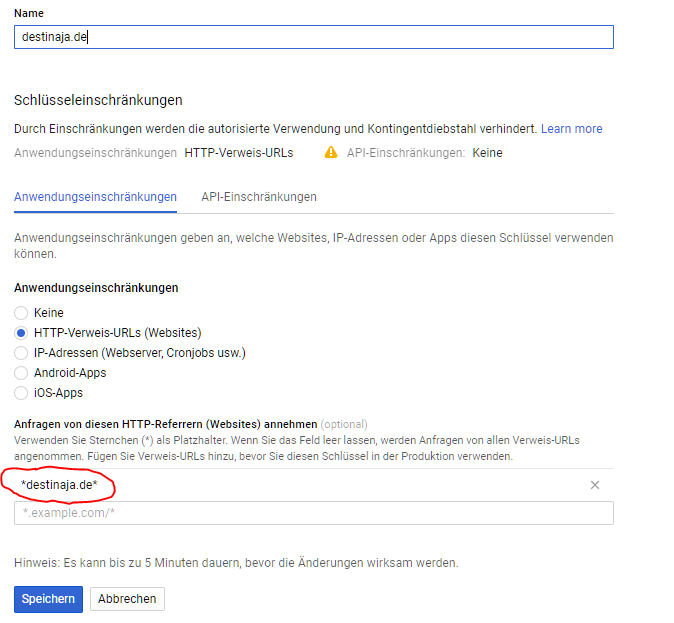Click the Name field containing destinaja.de
The height and width of the screenshot is (623, 674).
[x=313, y=37]
